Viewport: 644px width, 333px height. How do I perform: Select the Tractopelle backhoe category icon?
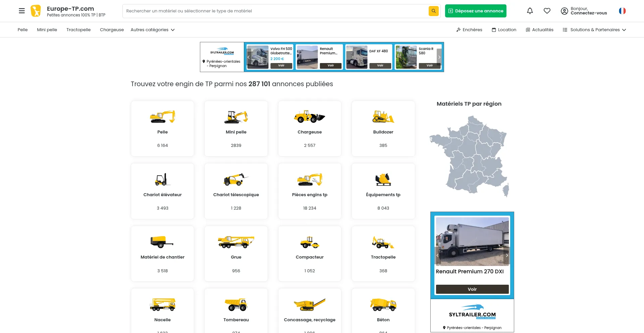tap(383, 242)
